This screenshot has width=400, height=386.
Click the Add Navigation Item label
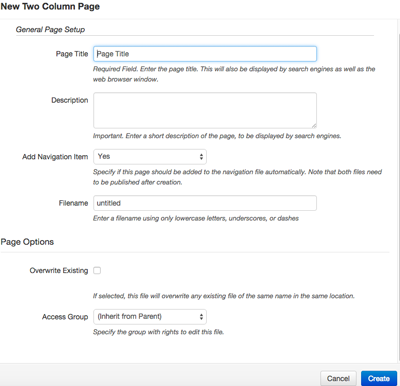click(55, 157)
